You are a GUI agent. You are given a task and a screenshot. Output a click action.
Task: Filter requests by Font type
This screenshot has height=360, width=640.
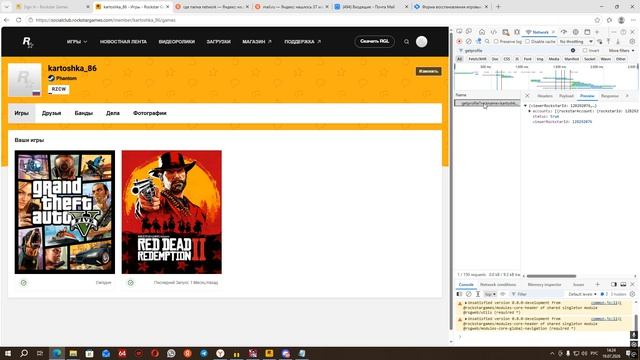pos(528,59)
